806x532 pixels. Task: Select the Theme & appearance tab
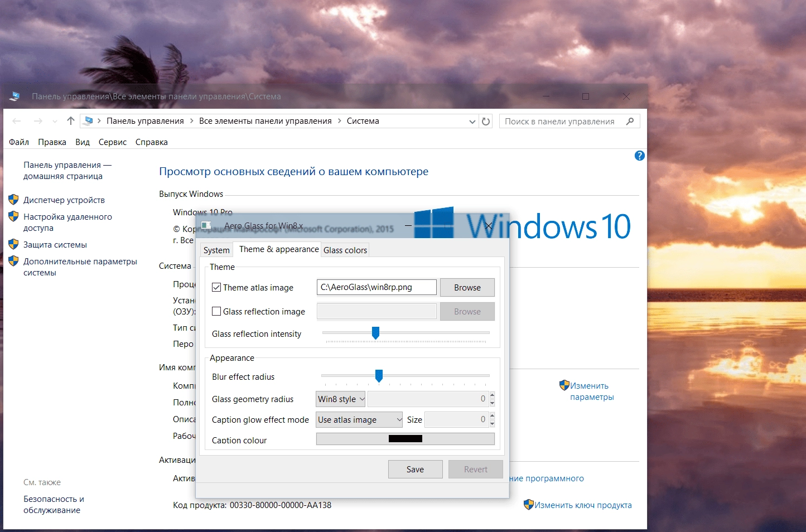point(279,249)
